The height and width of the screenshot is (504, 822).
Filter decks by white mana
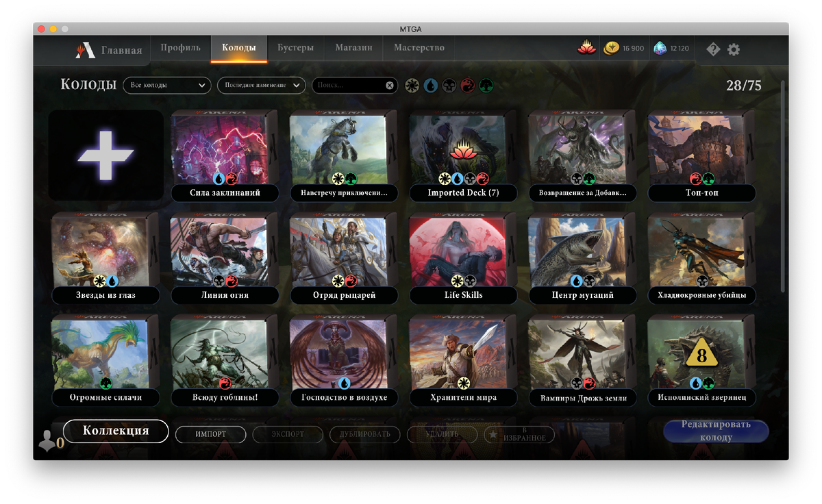(x=412, y=86)
